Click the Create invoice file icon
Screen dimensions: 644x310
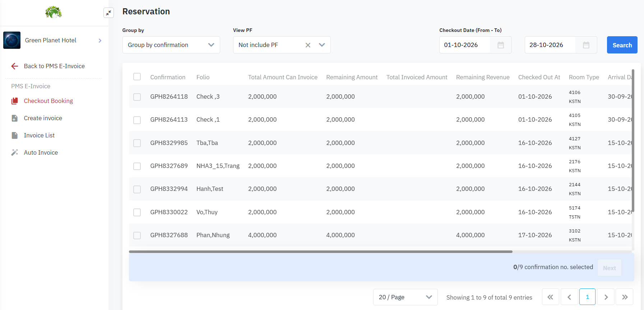coord(15,118)
